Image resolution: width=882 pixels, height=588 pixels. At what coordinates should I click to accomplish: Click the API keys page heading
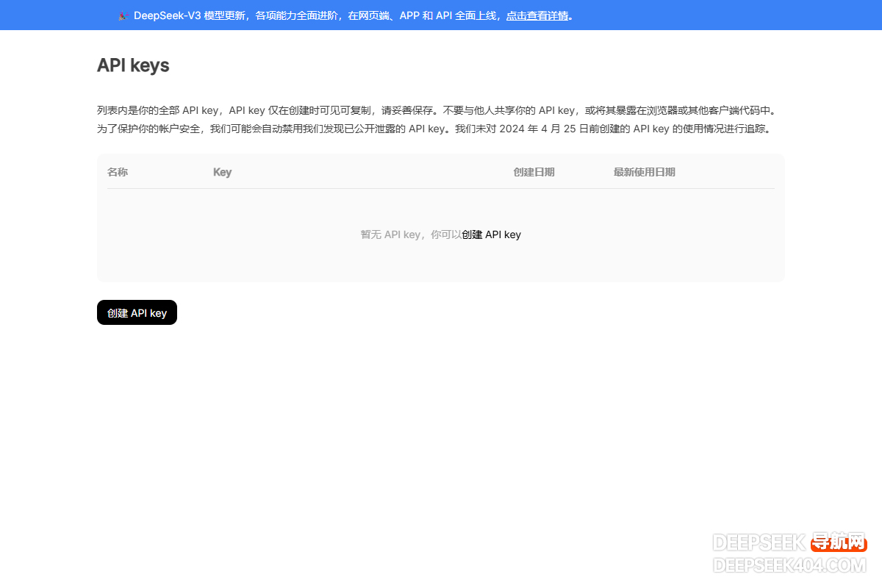coord(133,65)
